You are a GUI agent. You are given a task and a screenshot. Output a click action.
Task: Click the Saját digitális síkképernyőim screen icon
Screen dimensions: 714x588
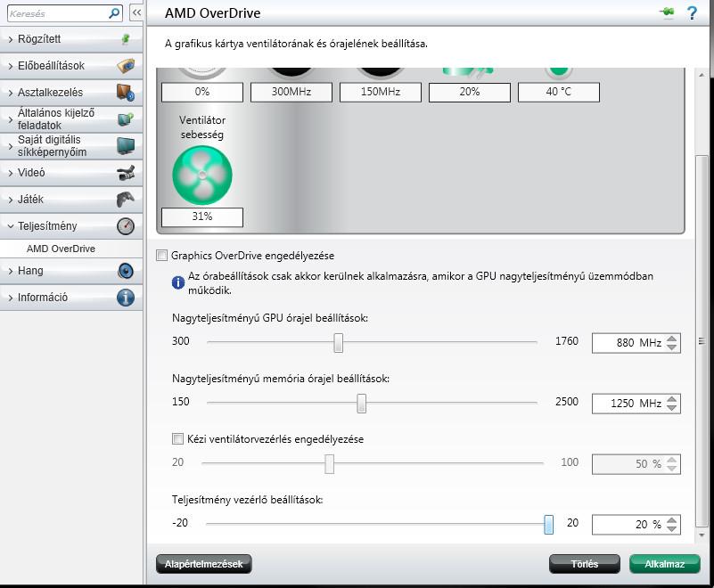(x=126, y=145)
